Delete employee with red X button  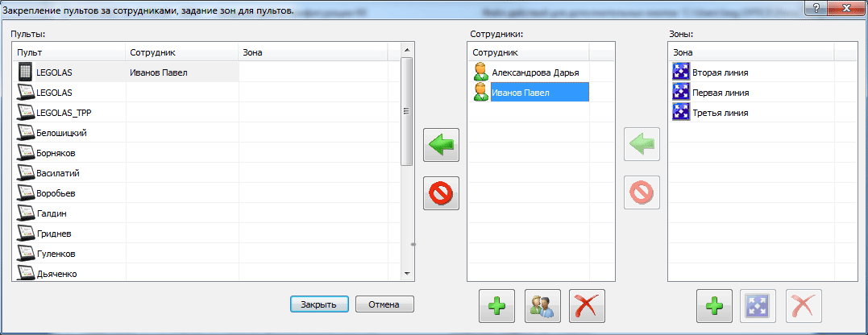point(588,305)
